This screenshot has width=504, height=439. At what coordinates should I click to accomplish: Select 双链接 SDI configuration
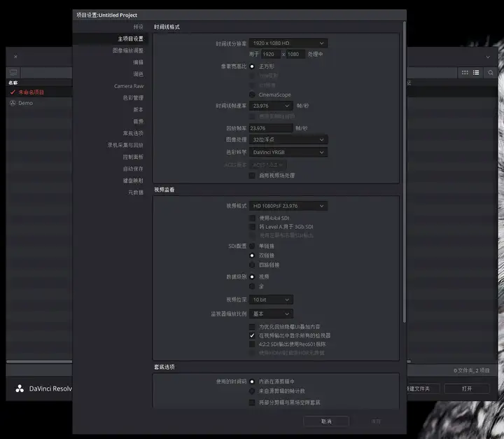click(252, 256)
